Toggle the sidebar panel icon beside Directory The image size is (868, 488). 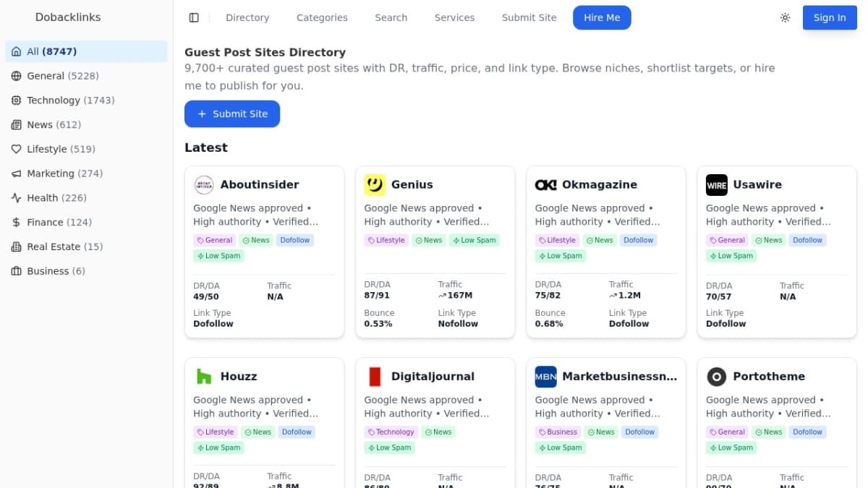coord(194,17)
